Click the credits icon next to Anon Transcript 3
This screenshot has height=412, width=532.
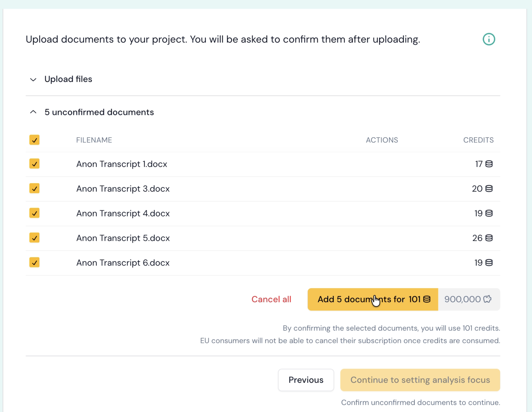click(x=489, y=189)
